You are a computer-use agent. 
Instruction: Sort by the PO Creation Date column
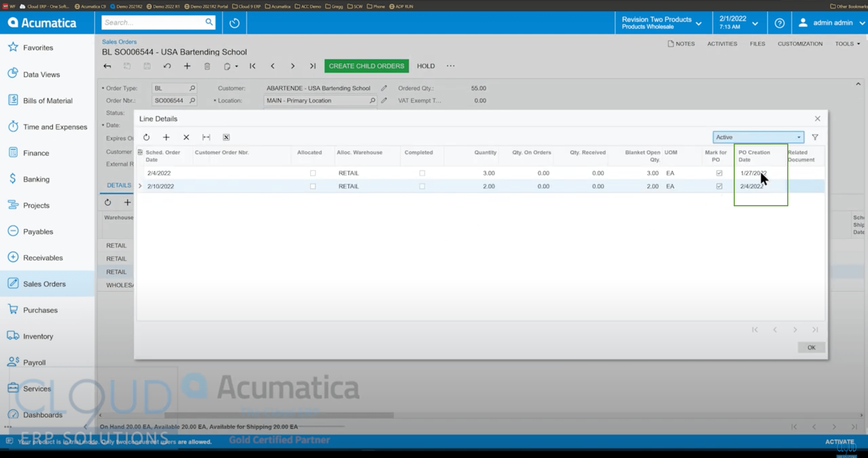[x=754, y=156]
